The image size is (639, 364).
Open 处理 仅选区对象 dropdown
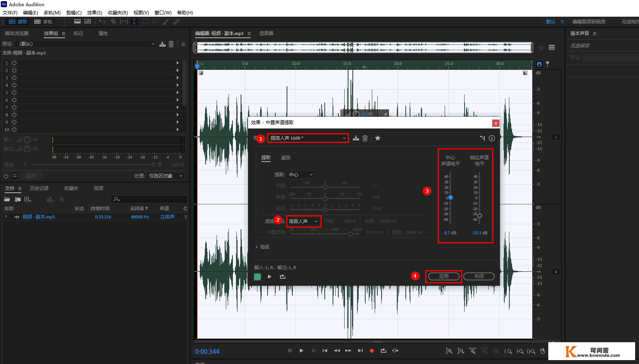165,176
